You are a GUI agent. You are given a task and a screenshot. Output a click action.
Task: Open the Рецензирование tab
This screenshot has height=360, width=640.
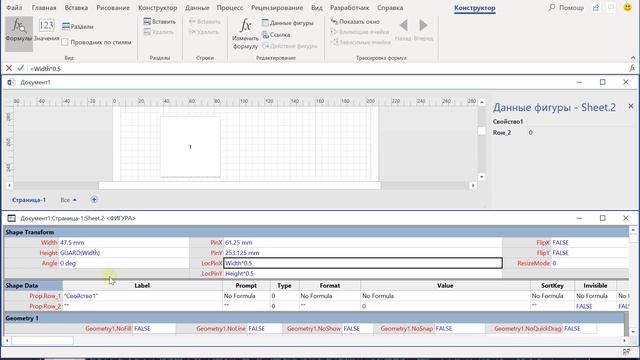[x=277, y=8]
